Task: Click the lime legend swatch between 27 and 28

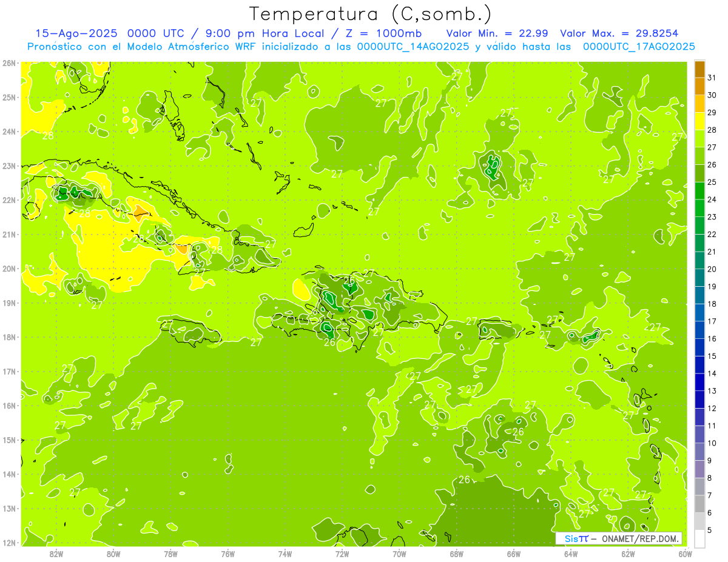Action: pyautogui.click(x=699, y=139)
